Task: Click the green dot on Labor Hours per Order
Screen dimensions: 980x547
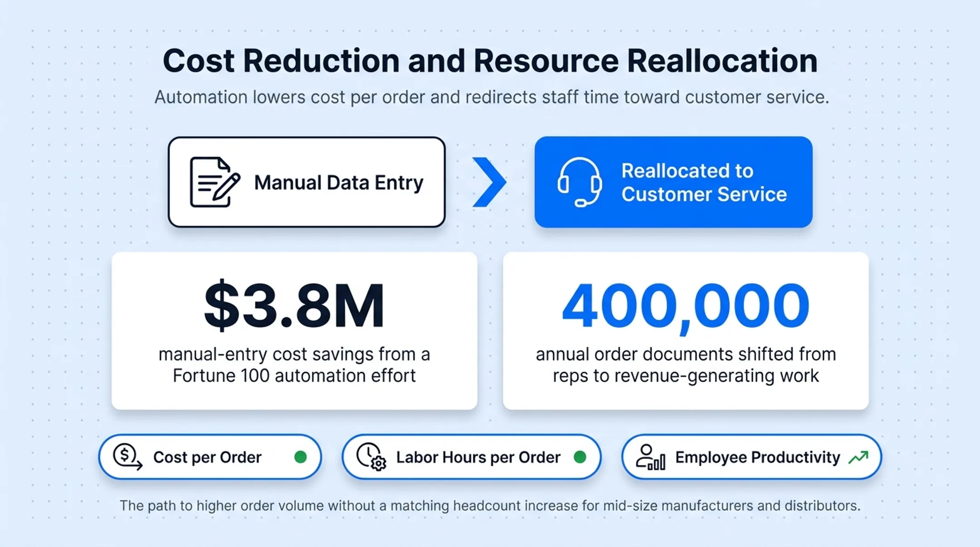Action: 580,457
